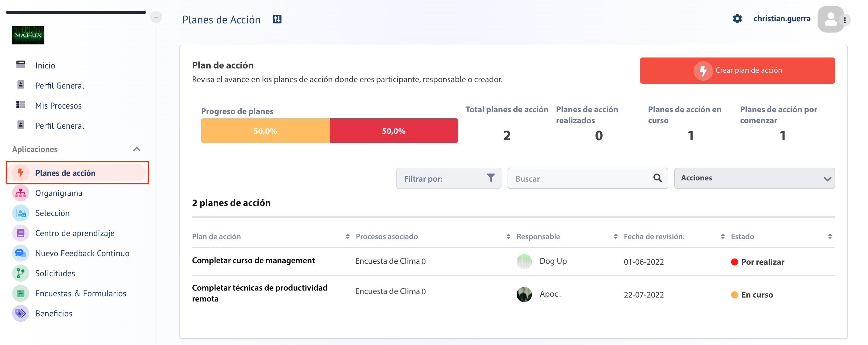
Task: Click Por realizar status text
Action: [x=763, y=262]
